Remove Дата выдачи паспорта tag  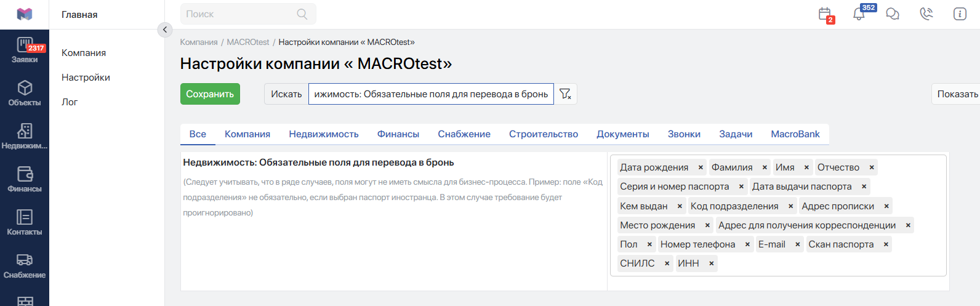[864, 187]
